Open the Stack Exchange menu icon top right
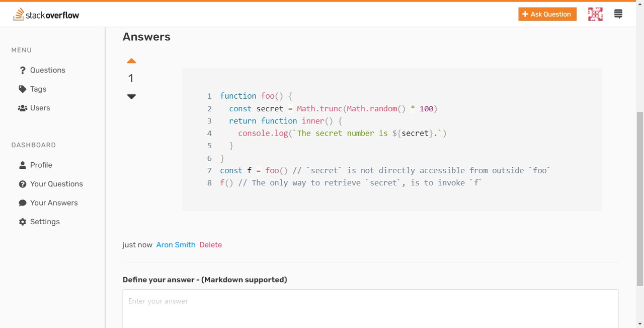 pyautogui.click(x=618, y=14)
